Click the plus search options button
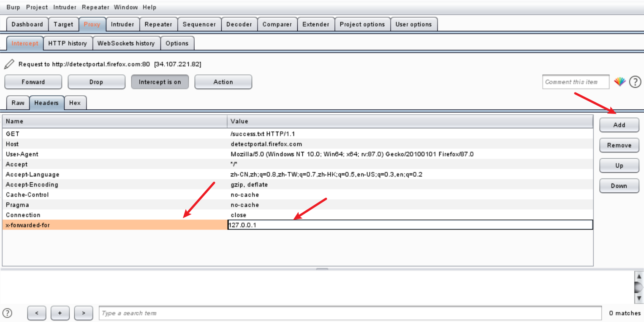The image size is (644, 322). (x=60, y=313)
